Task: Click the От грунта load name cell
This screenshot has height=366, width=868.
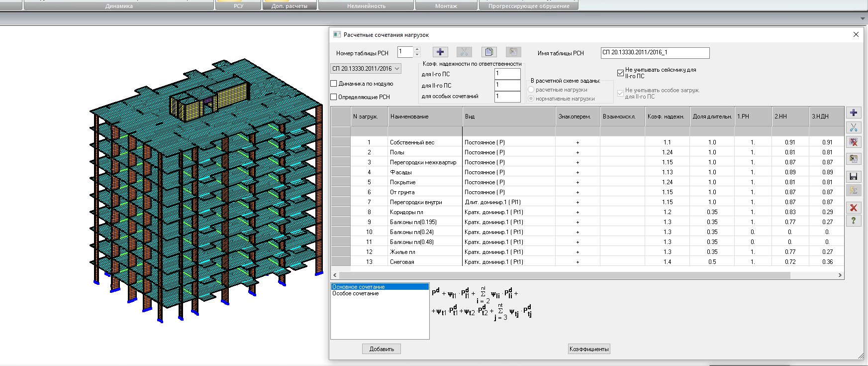Action: [x=425, y=192]
